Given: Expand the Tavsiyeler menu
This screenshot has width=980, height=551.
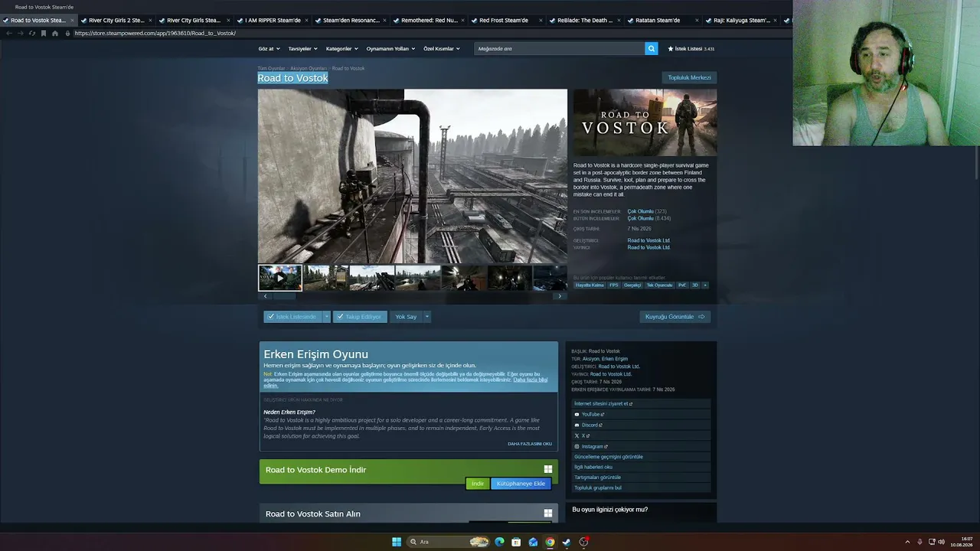Looking at the screenshot, I should point(302,48).
